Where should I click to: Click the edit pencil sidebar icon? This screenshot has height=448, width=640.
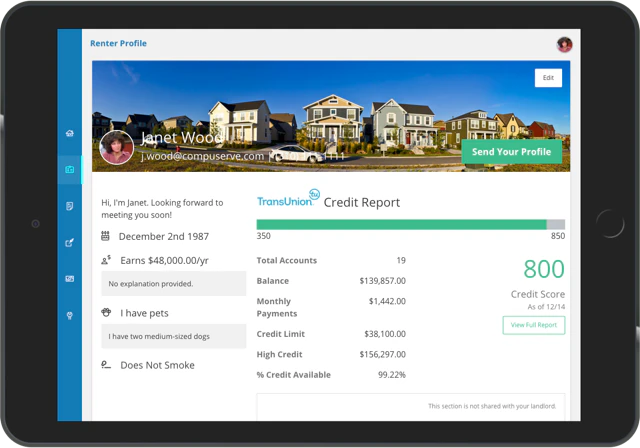pos(69,242)
